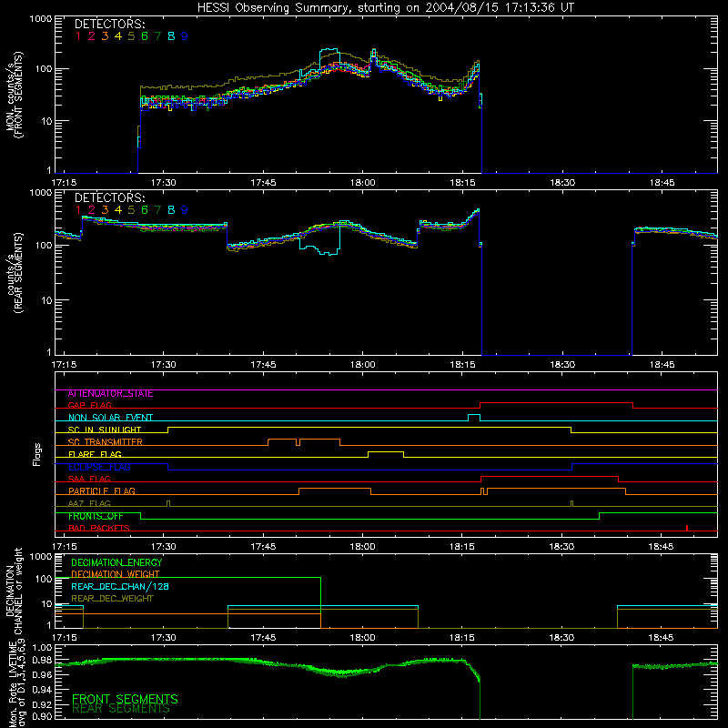Click DETECTORS: heading in rear segments plot
This screenshot has height=728, width=728.
[110, 197]
